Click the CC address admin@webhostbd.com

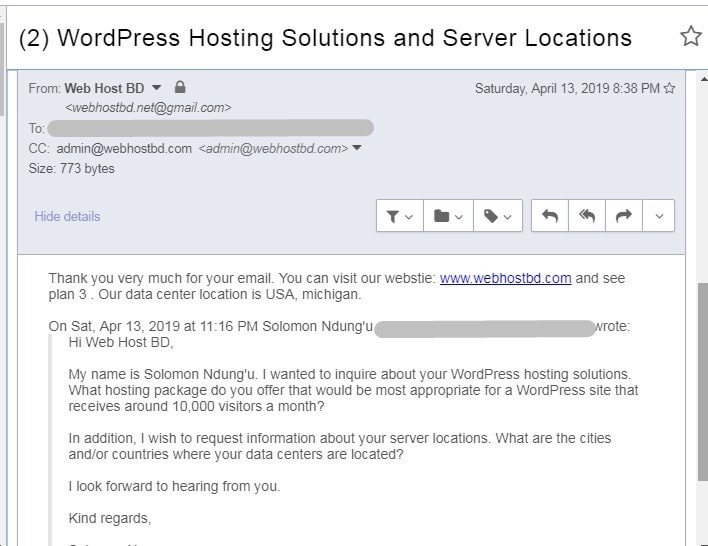click(x=124, y=148)
